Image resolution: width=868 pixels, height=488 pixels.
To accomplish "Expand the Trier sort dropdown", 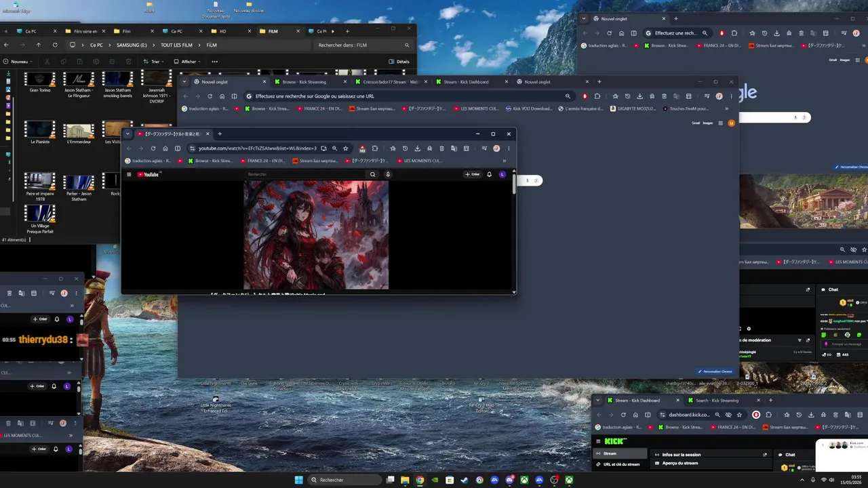I will (x=153, y=62).
